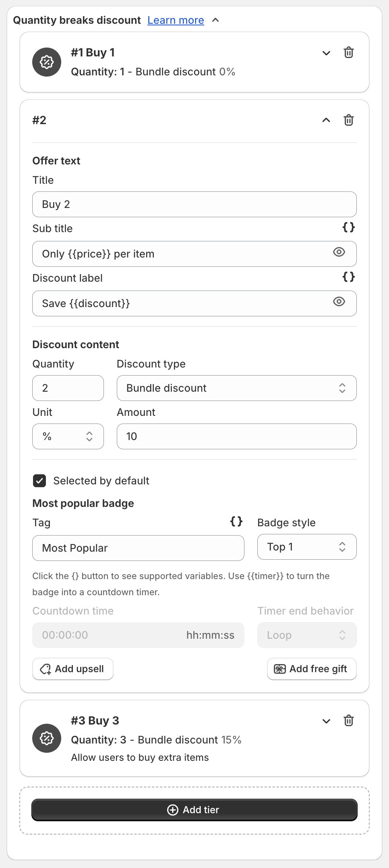
Task: Open Badge style Top 1 dropdown
Action: coord(307,547)
